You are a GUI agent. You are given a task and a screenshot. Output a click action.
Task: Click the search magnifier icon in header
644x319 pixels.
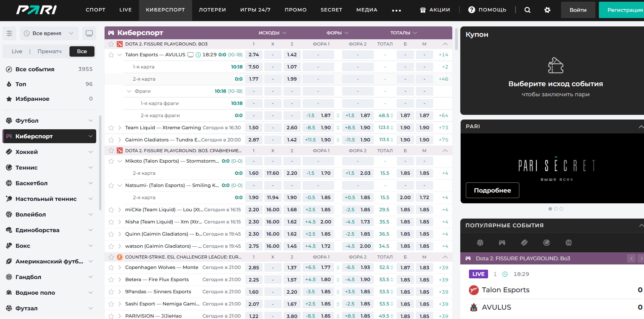coord(527,10)
